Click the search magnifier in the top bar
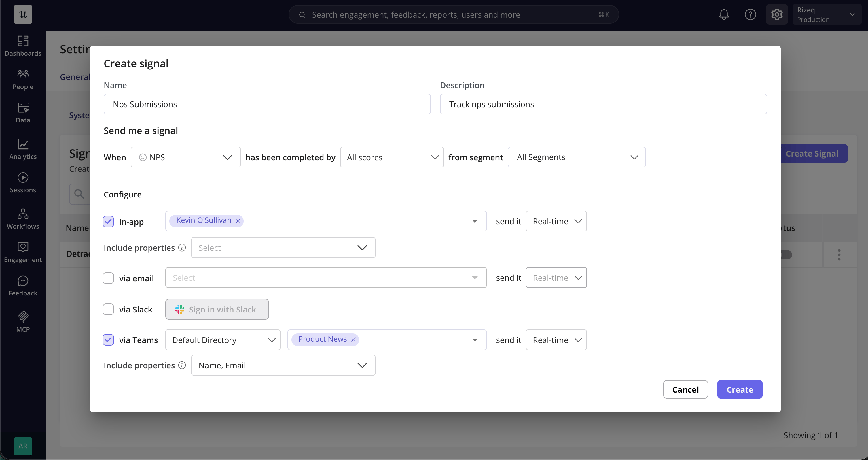 303,15
